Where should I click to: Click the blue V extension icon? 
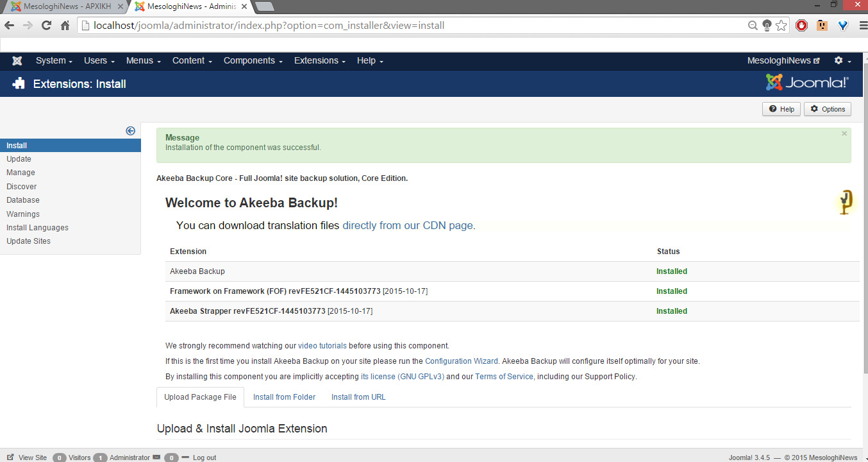point(844,26)
